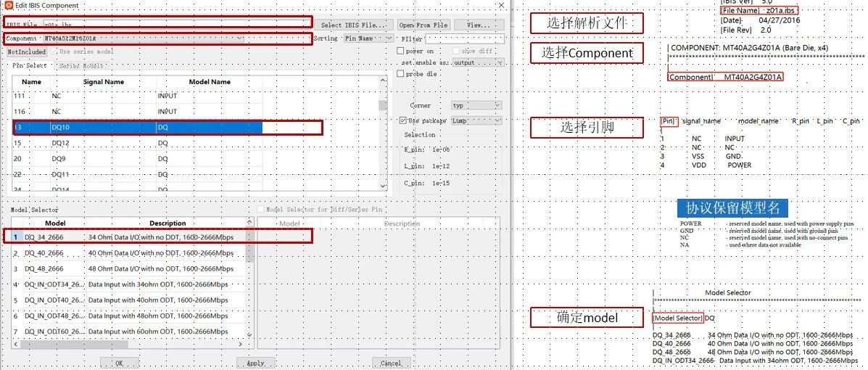This screenshot has height=370, width=868.
Task: Click the R_pin value 1e-06
Action: (441, 149)
